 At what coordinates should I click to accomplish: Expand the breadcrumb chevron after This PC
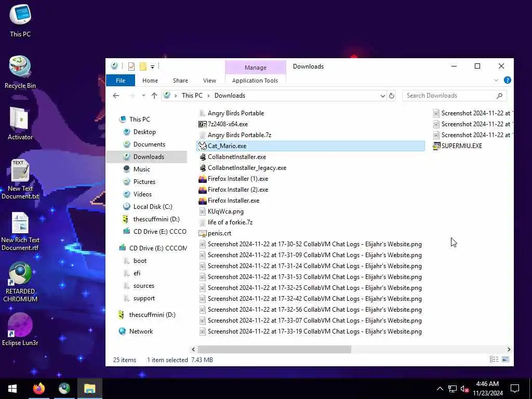click(x=209, y=96)
